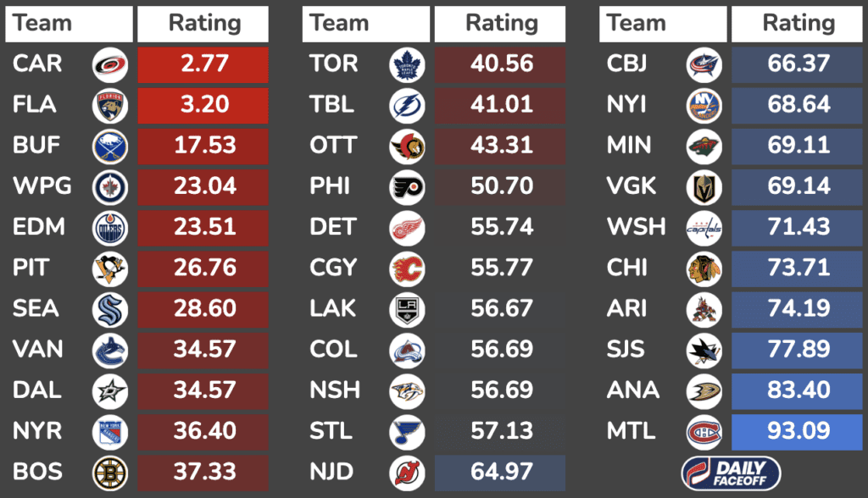Select the EDM team abbreviation
The width and height of the screenshot is (868, 498).
click(x=37, y=227)
